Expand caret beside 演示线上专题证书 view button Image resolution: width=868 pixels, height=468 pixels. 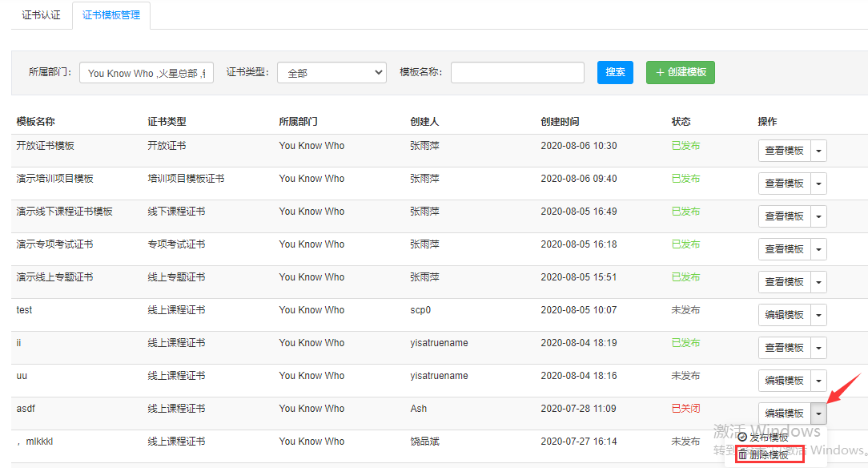tap(818, 282)
